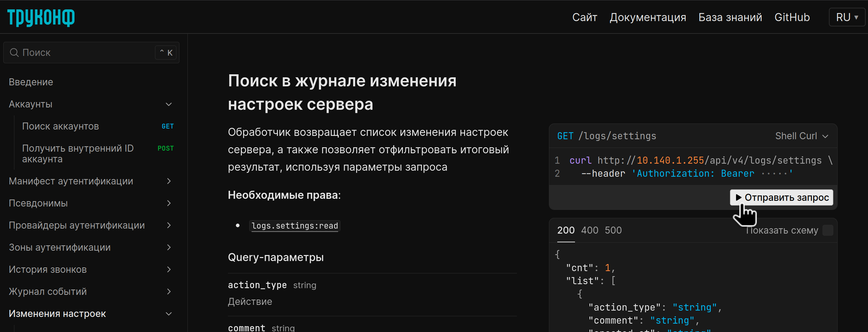Click the logs.settings:read permission tag
The height and width of the screenshot is (332, 868).
tap(294, 226)
